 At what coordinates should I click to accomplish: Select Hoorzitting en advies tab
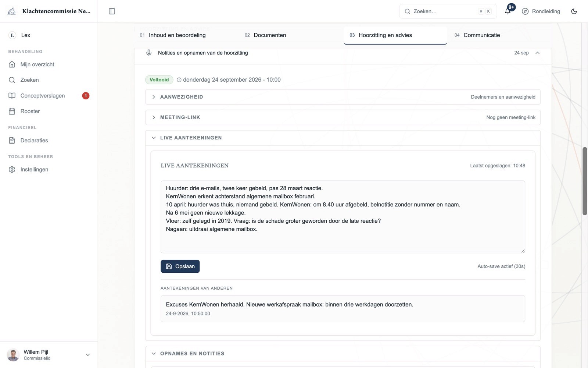pos(395,35)
